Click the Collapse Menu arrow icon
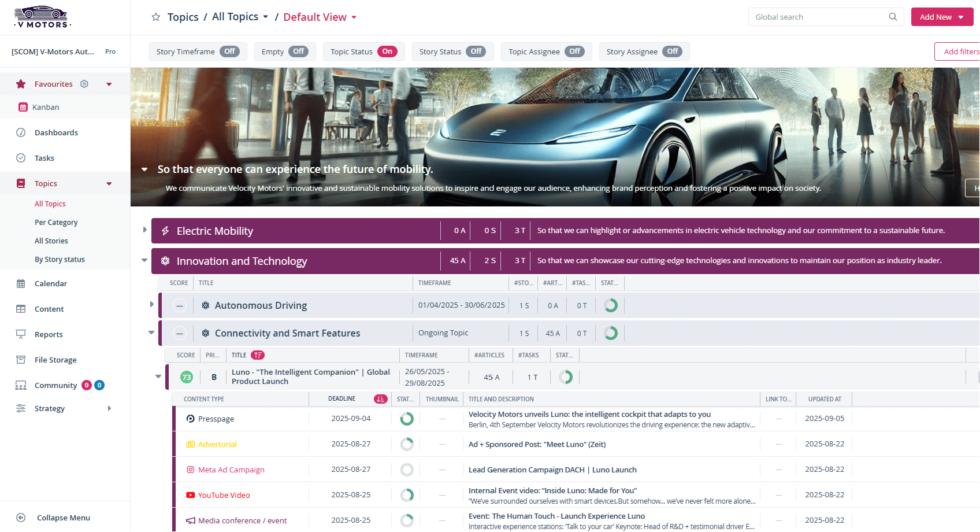This screenshot has height=532, width=980. [x=21, y=518]
